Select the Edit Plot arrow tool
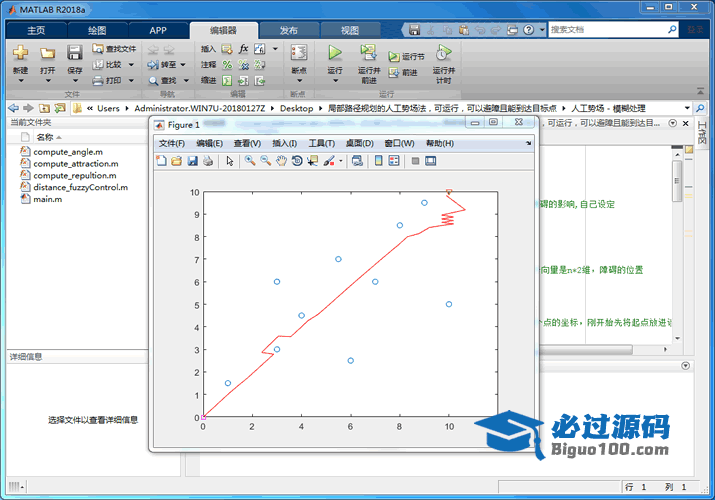Image resolution: width=715 pixels, height=500 pixels. click(230, 161)
